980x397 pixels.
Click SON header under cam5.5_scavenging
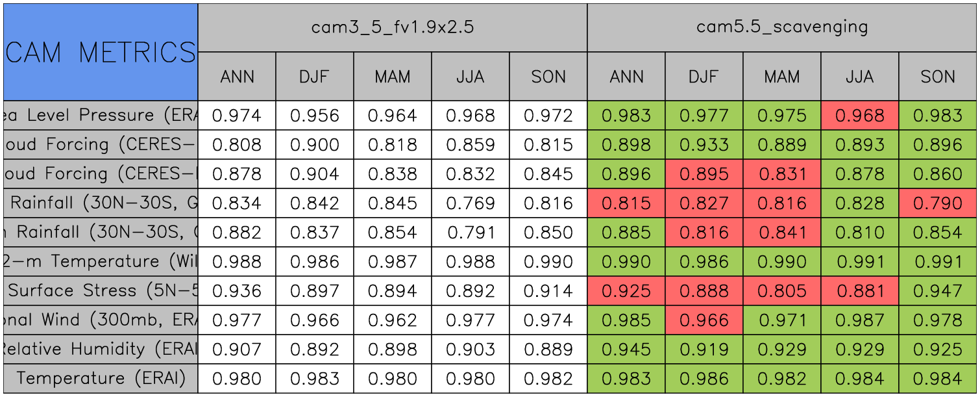938,77
